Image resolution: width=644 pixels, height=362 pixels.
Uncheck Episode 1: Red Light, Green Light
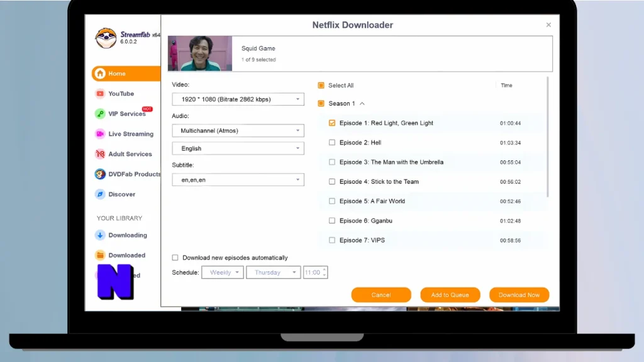point(332,123)
